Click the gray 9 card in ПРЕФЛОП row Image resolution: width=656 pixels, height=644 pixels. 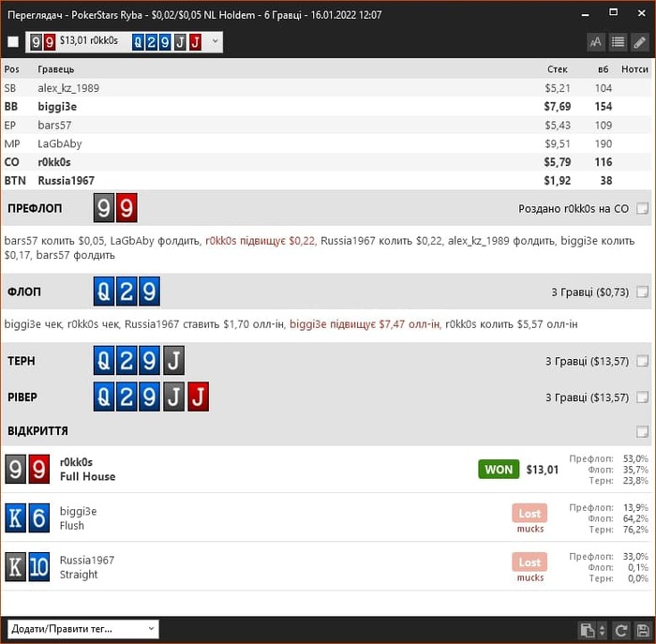104,207
